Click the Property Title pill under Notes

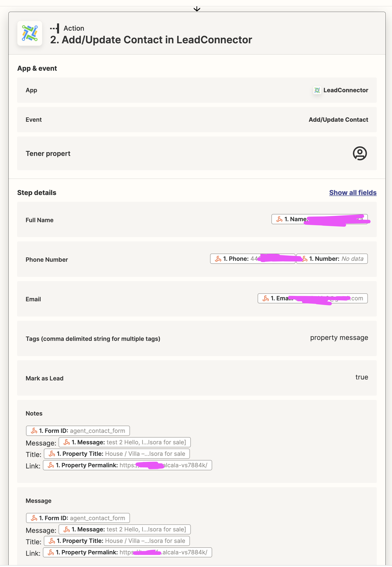click(117, 454)
